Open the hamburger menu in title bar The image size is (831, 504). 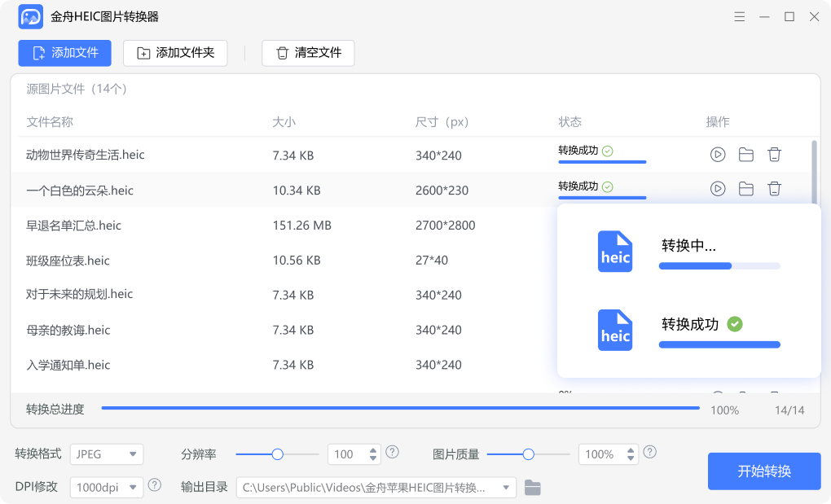(x=739, y=16)
